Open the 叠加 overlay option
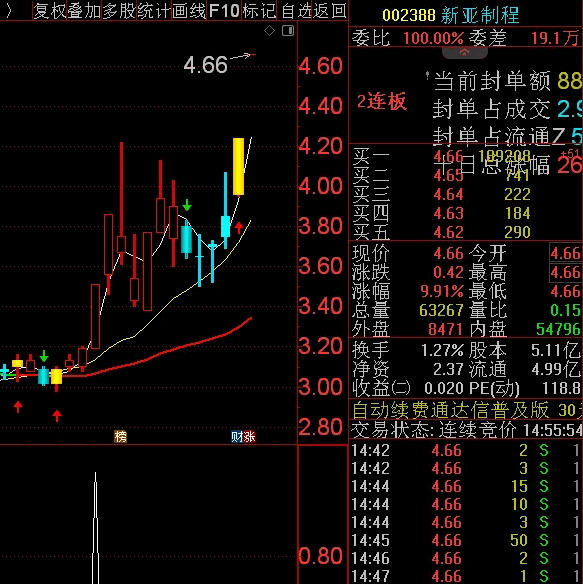The image size is (583, 584). click(84, 11)
